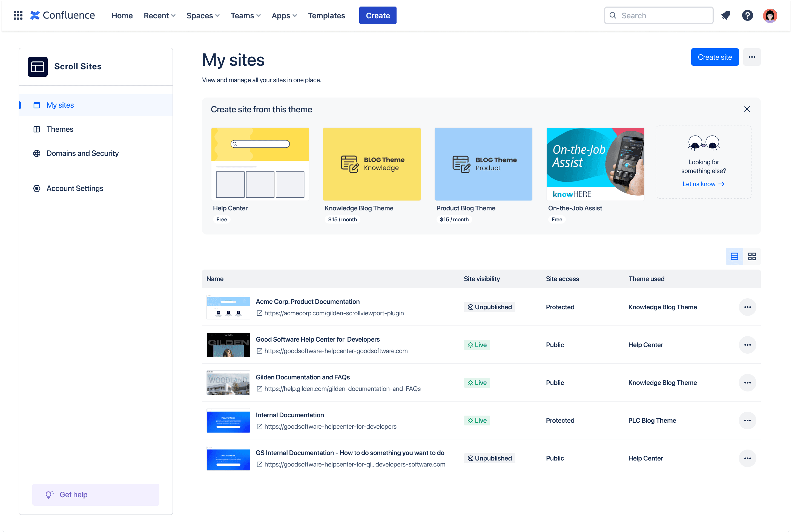Click external link icon for Gilden help URL
The width and height of the screenshot is (792, 532).
click(x=259, y=389)
